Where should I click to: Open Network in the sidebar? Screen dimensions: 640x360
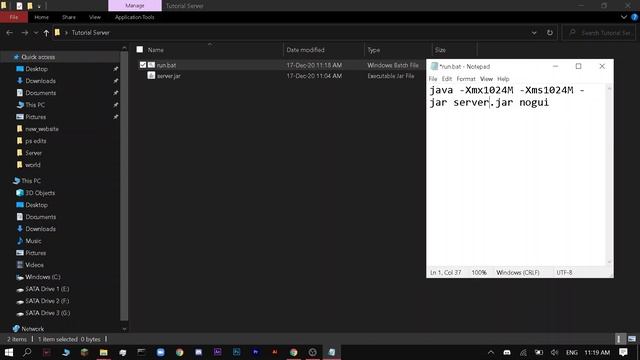(32, 329)
